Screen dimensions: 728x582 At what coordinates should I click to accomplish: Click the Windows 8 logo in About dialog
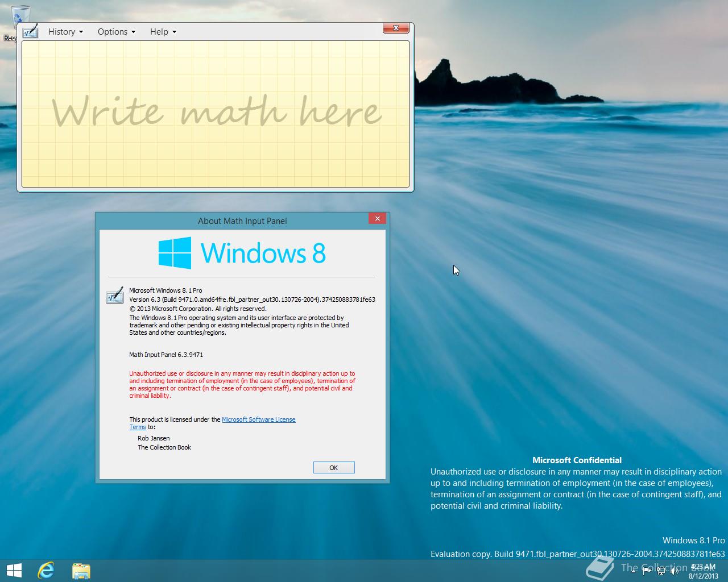242,253
